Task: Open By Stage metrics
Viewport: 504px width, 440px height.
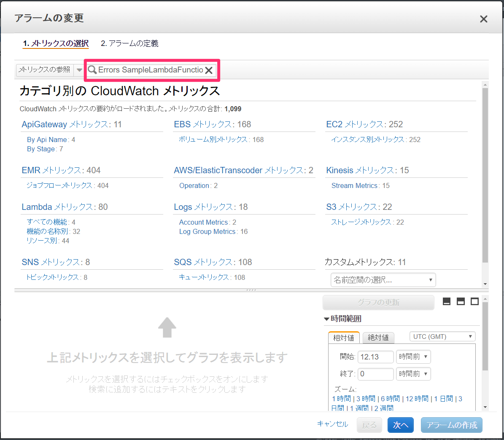Action: pyautogui.click(x=41, y=149)
